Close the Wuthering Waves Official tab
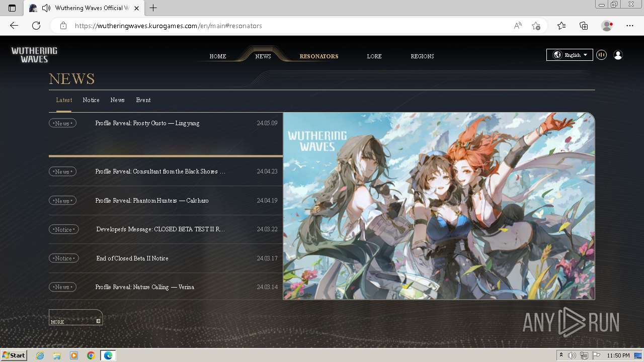This screenshot has width=644, height=362. point(136,8)
